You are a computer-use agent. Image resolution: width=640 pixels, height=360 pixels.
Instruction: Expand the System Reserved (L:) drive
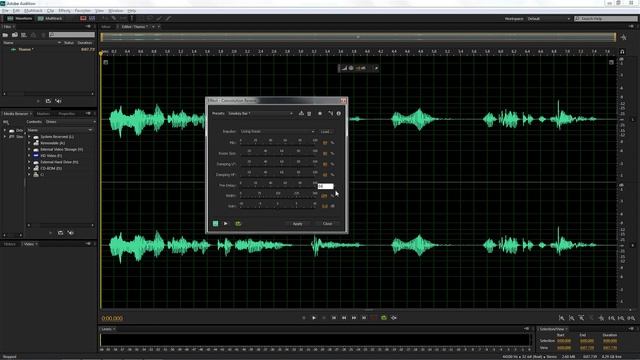(x=29, y=137)
